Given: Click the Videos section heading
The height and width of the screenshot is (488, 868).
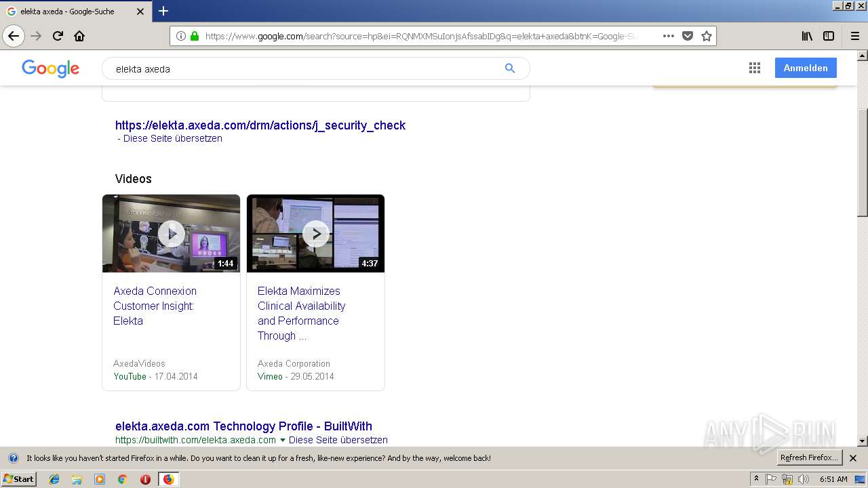Looking at the screenshot, I should click(x=134, y=179).
